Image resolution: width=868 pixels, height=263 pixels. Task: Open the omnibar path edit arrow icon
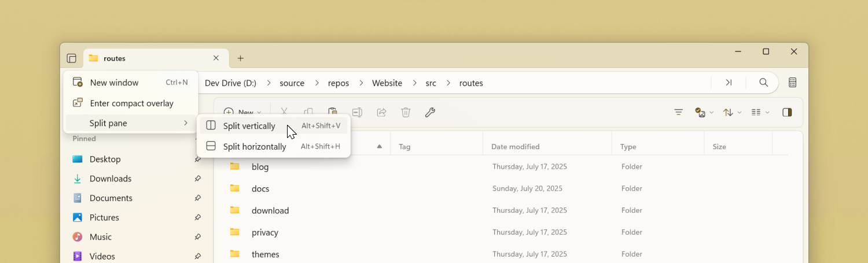[x=729, y=83]
